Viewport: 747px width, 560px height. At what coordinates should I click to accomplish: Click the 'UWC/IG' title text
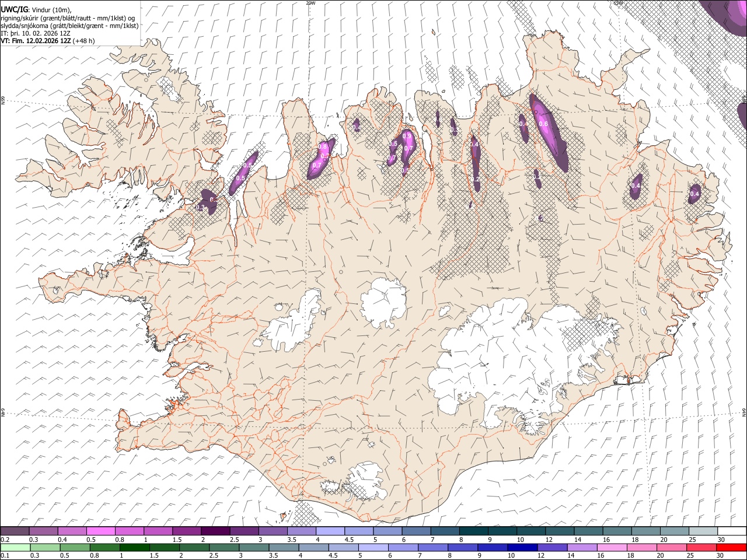(x=13, y=10)
